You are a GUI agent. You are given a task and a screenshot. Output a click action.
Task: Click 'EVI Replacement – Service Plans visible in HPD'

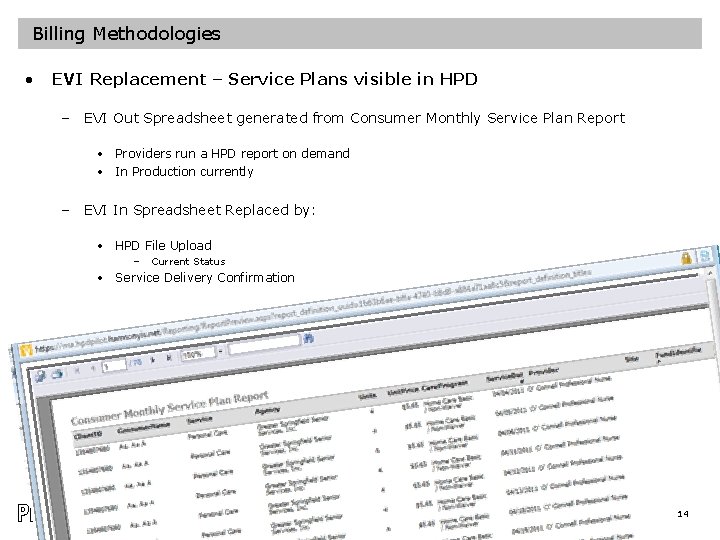[x=264, y=79]
